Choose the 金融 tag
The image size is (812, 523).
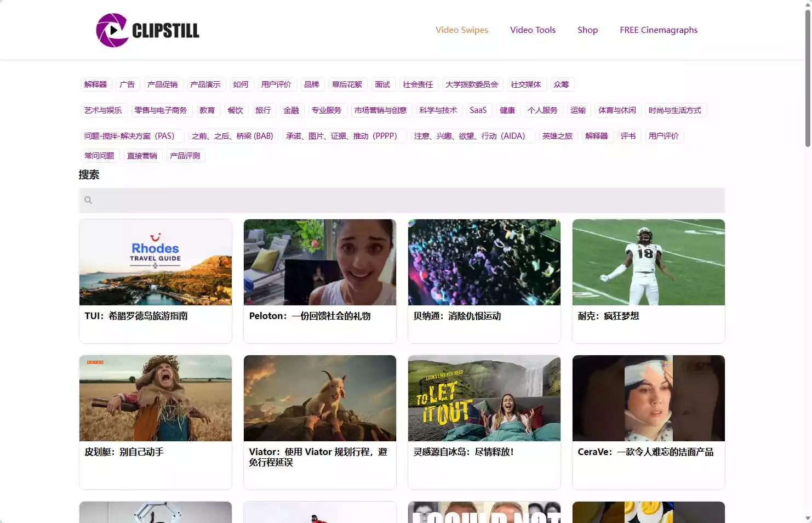[291, 110]
